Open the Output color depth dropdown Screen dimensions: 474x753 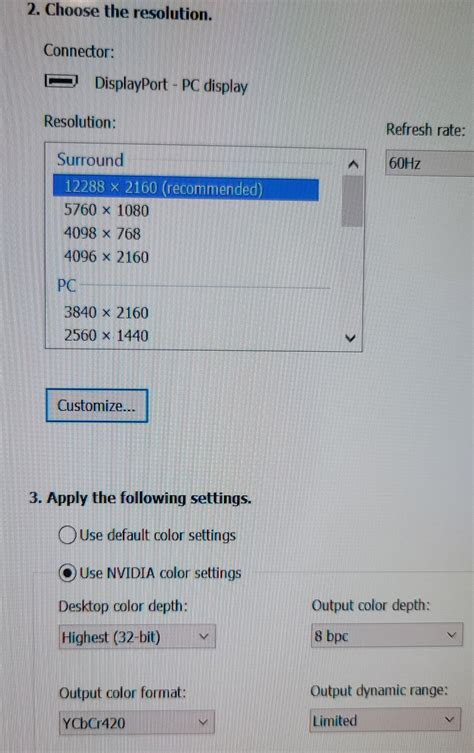point(387,635)
